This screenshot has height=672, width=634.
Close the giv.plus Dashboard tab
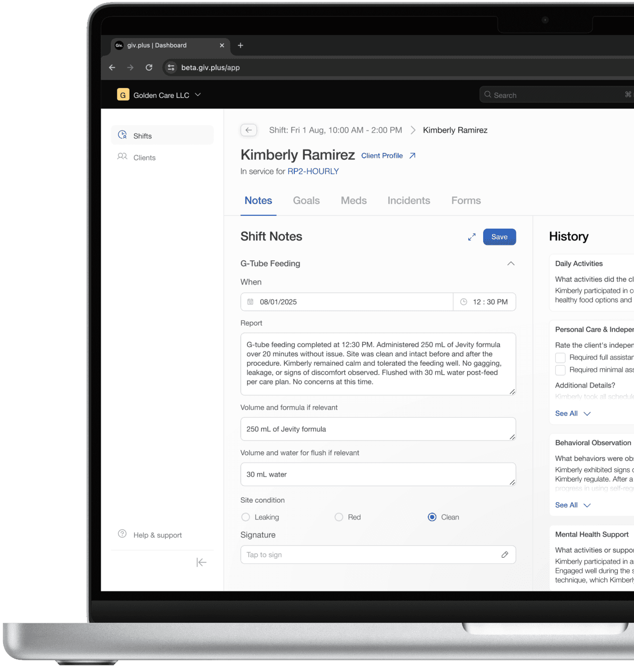point(222,45)
